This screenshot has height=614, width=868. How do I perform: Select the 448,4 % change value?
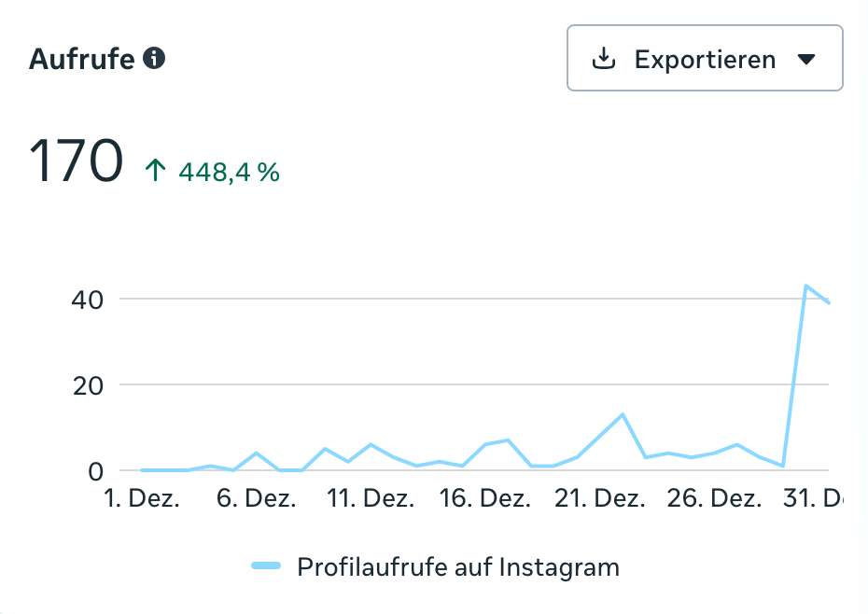[x=229, y=172]
